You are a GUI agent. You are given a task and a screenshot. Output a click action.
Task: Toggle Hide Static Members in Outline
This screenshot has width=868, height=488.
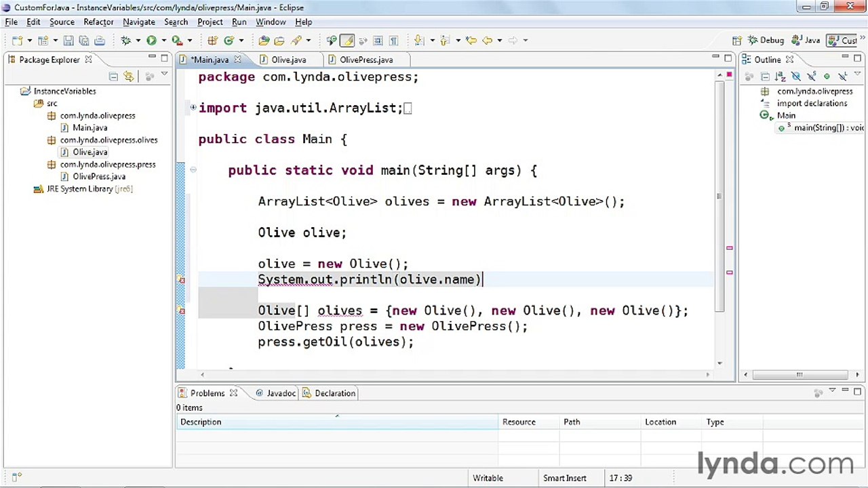pos(811,76)
